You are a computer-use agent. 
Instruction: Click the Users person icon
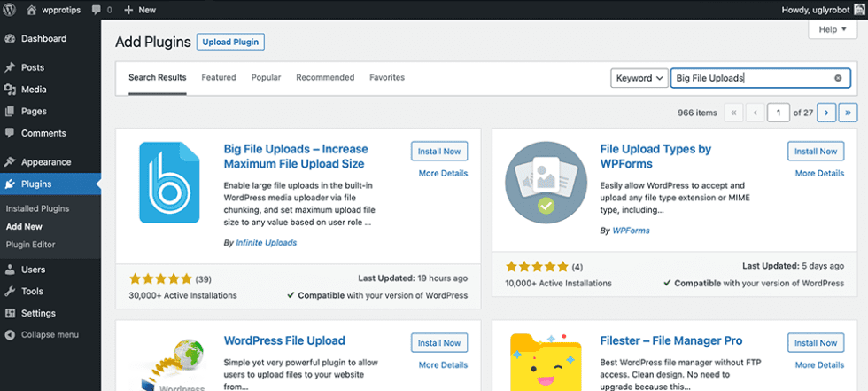point(10,270)
